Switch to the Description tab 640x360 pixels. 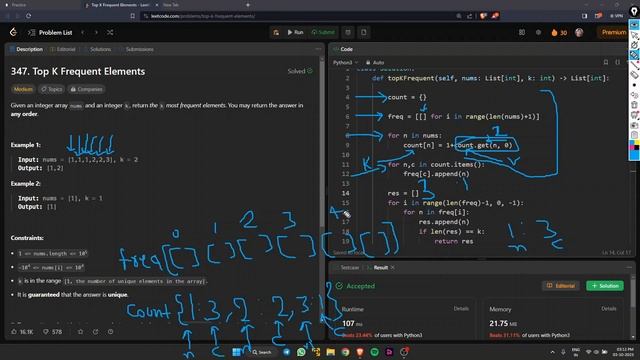click(x=26, y=49)
